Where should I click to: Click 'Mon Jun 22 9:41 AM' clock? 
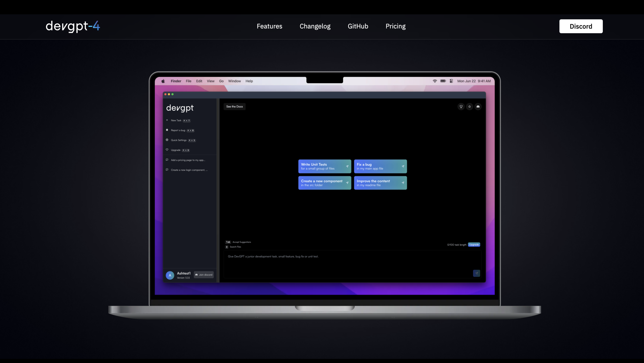[474, 81]
